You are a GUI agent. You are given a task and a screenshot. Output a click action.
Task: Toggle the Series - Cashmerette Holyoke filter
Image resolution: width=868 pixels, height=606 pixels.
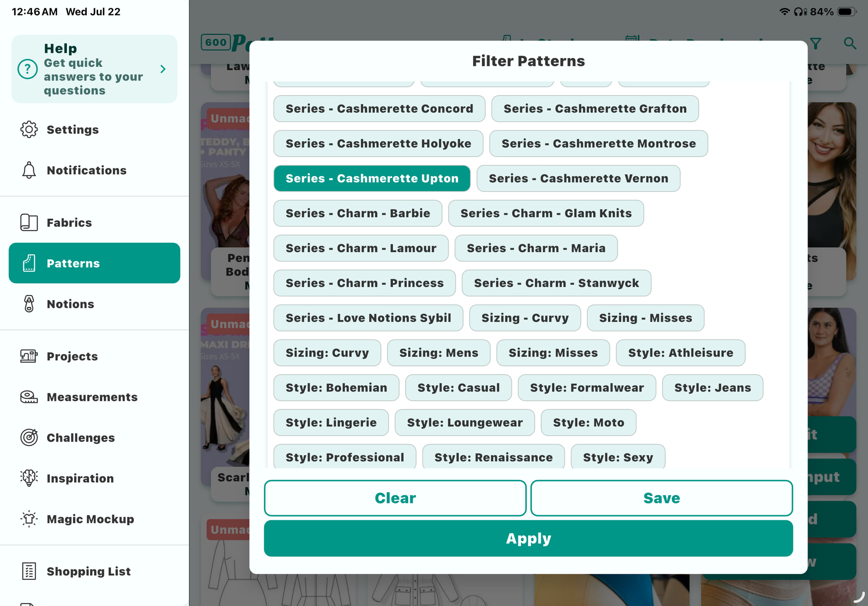coord(378,144)
